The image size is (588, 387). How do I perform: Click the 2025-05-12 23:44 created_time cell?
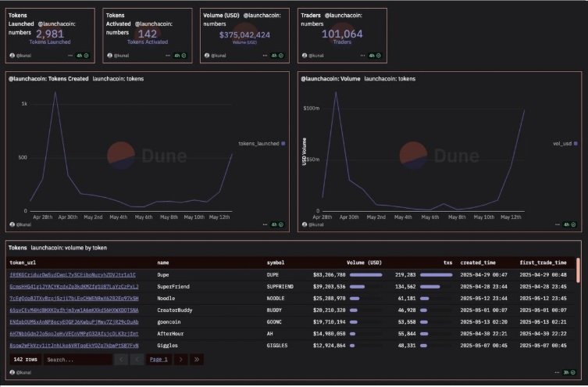click(483, 299)
